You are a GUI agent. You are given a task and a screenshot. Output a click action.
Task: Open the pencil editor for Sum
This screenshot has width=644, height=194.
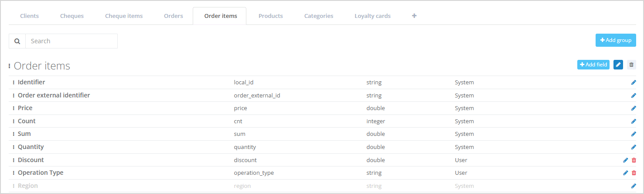tap(634, 134)
